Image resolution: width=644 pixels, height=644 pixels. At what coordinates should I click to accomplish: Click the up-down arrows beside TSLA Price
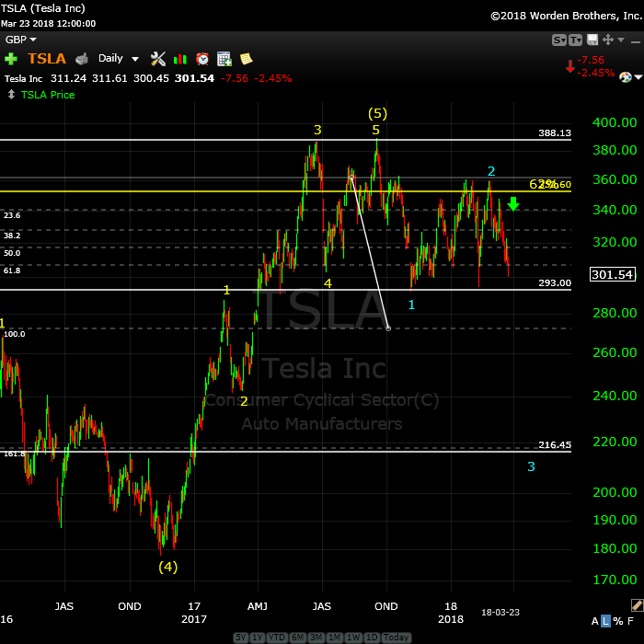(11, 95)
